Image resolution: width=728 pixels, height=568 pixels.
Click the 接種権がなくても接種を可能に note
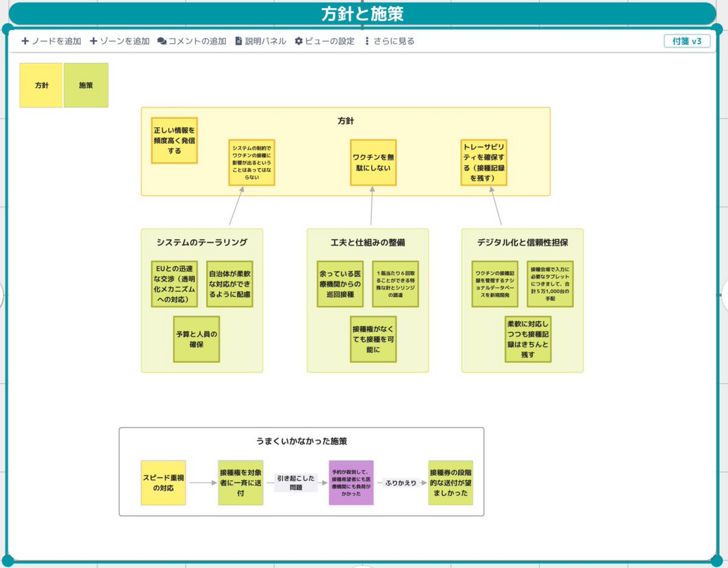click(373, 339)
